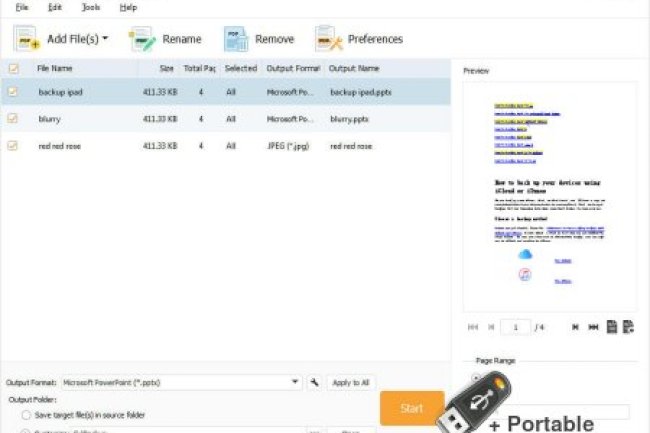The height and width of the screenshot is (433, 650).
Task: Click the red red rose output name cell
Action: coord(351,146)
